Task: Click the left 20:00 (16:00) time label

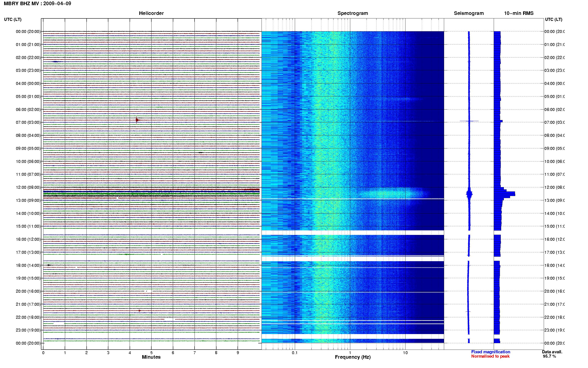Action: tap(28, 291)
